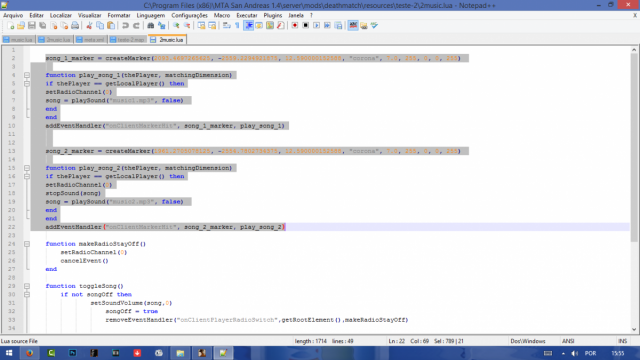Save the current recorded macro
The width and height of the screenshot is (640, 360).
point(338,26)
